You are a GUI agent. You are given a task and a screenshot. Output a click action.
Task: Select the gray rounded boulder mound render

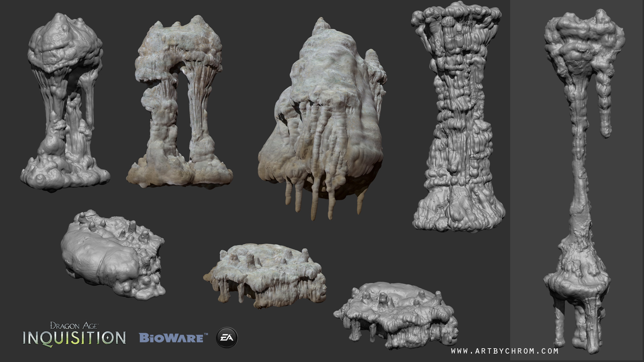(x=113, y=255)
